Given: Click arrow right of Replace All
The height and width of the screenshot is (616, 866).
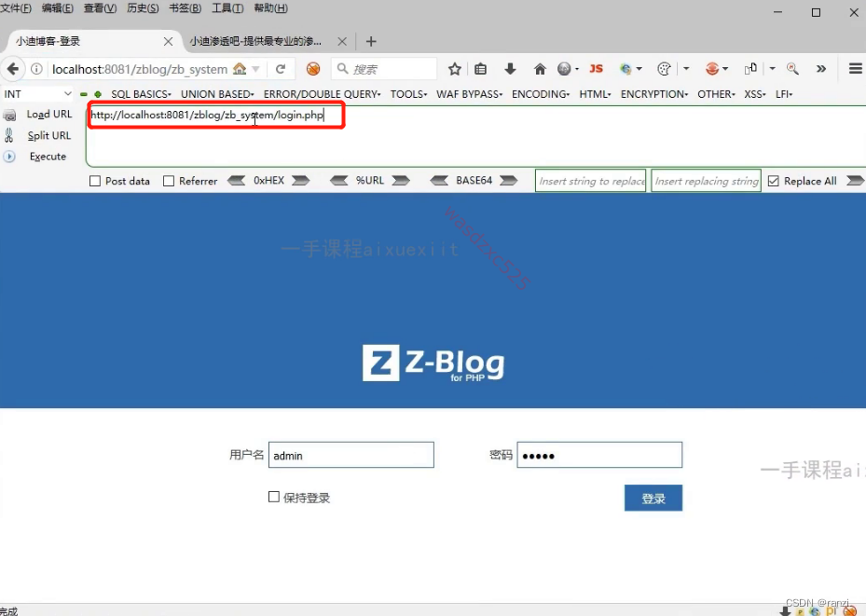Looking at the screenshot, I should tap(855, 181).
